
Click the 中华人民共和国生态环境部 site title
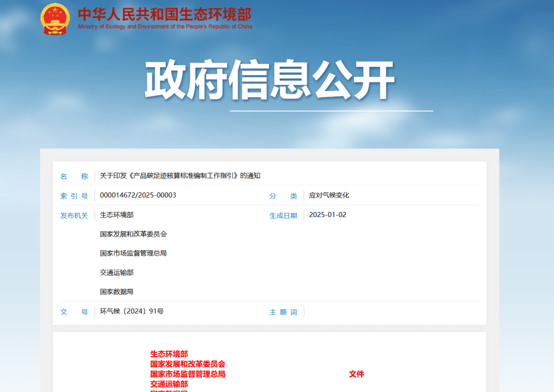pyautogui.click(x=164, y=14)
